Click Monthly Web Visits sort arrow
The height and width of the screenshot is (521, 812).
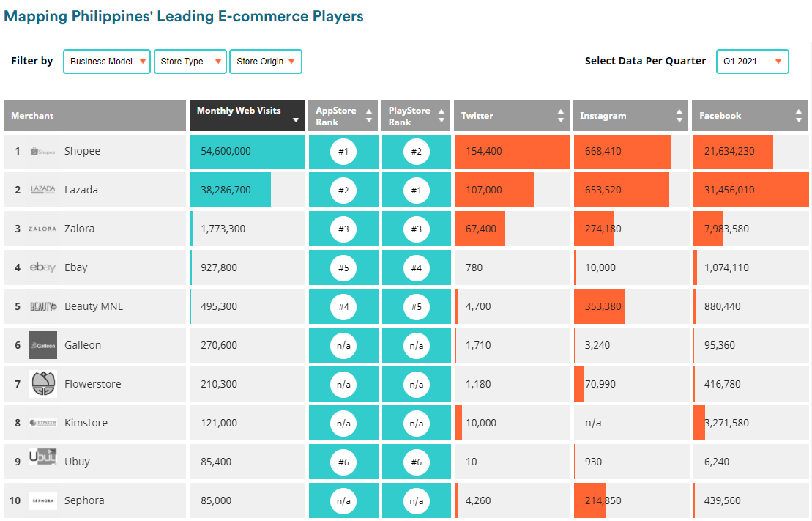pyautogui.click(x=296, y=120)
